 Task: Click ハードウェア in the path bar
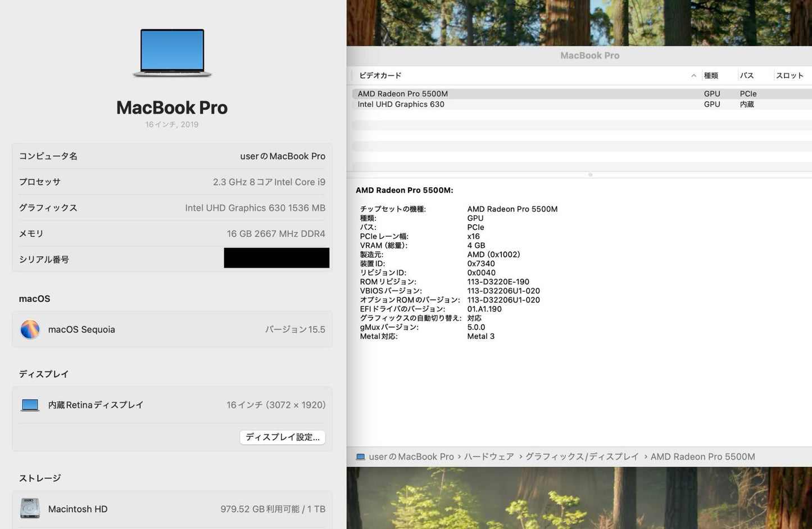point(489,457)
